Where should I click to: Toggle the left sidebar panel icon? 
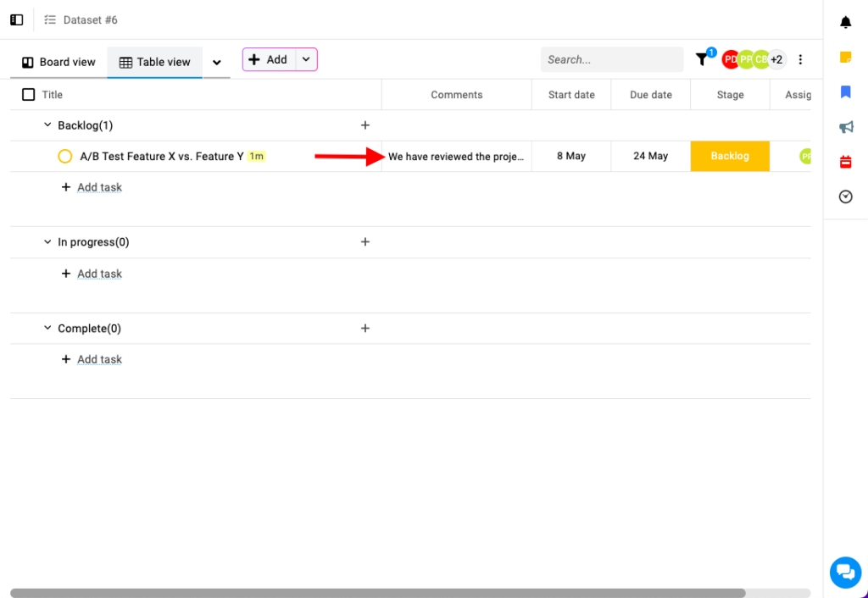(17, 19)
